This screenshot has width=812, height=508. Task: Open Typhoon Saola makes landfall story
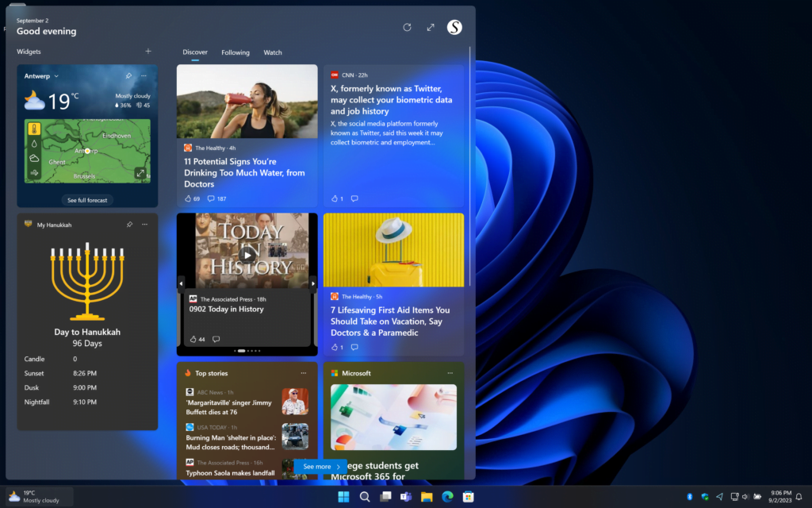(x=231, y=473)
